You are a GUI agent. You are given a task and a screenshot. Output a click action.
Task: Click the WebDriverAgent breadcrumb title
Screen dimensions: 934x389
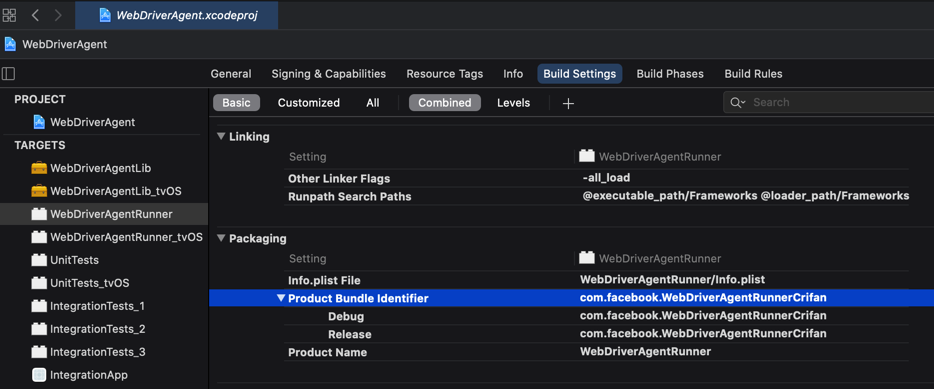[64, 45]
